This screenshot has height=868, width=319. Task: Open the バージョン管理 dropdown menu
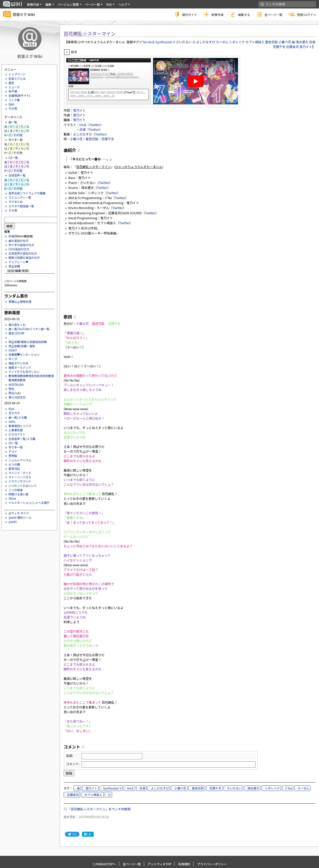click(69, 4)
